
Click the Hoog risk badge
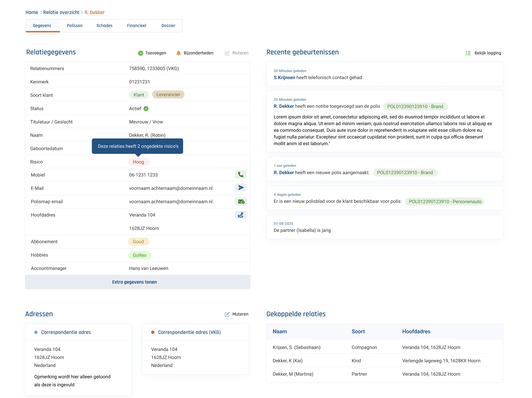[138, 162]
